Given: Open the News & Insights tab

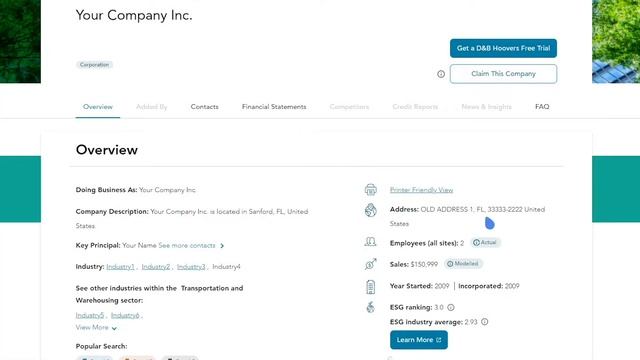Looking at the screenshot, I should pos(487,107).
